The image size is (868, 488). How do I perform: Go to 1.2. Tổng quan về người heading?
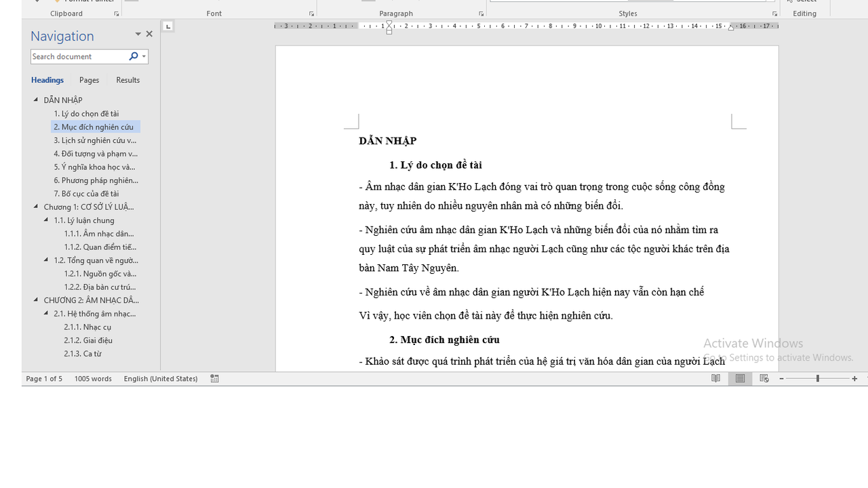click(96, 260)
